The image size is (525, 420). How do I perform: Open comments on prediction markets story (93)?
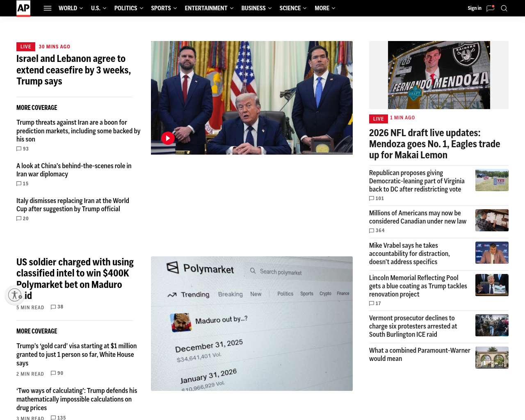(23, 149)
